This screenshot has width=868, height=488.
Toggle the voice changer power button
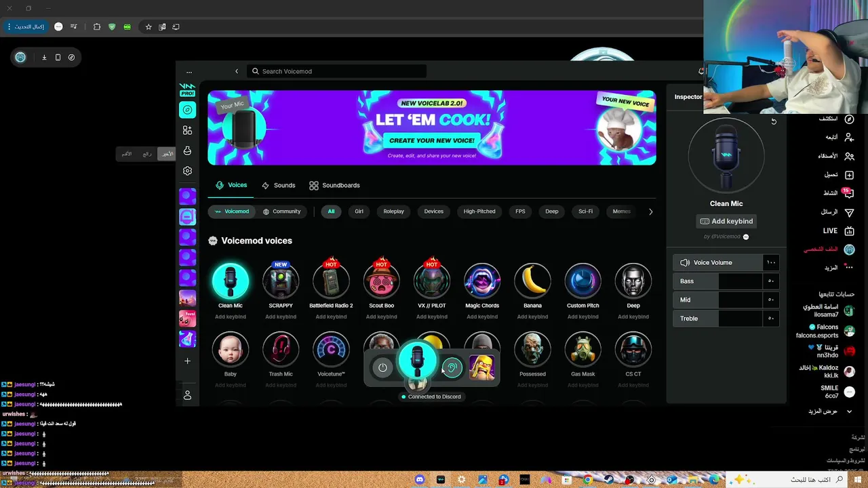(382, 367)
